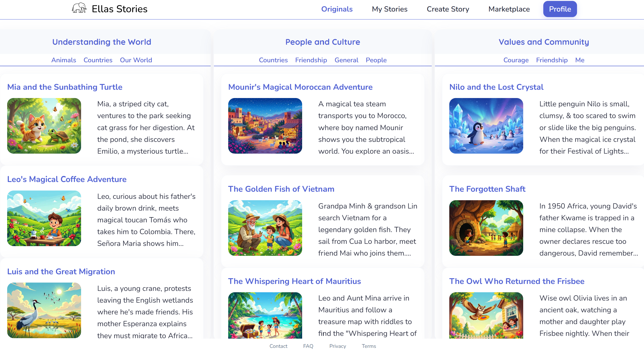Open the Marketplace
Image resolution: width=644 pixels, height=352 pixels.
click(509, 9)
